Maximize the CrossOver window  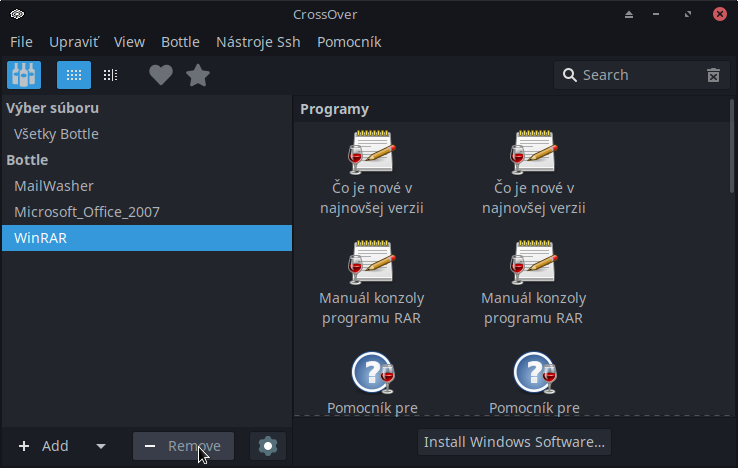point(688,15)
